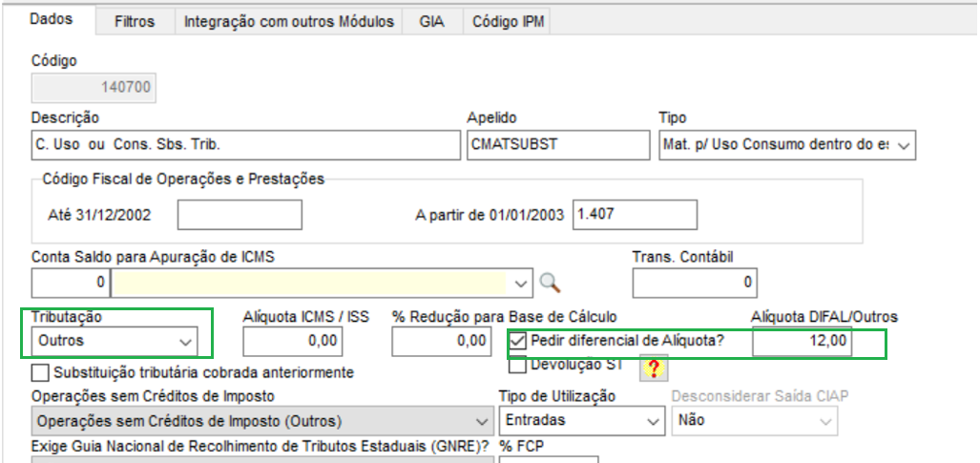This screenshot has width=980, height=463.
Task: Click the yellow question mark help icon
Action: [x=652, y=368]
